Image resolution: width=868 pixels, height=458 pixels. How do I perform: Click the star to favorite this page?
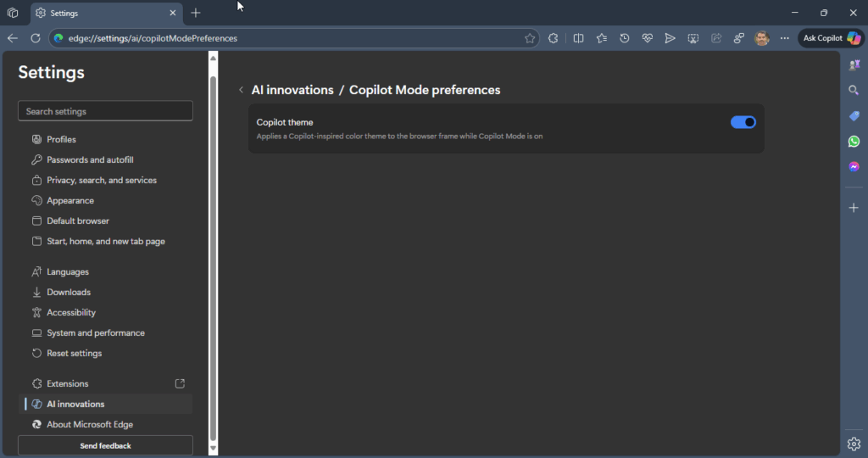[530, 38]
